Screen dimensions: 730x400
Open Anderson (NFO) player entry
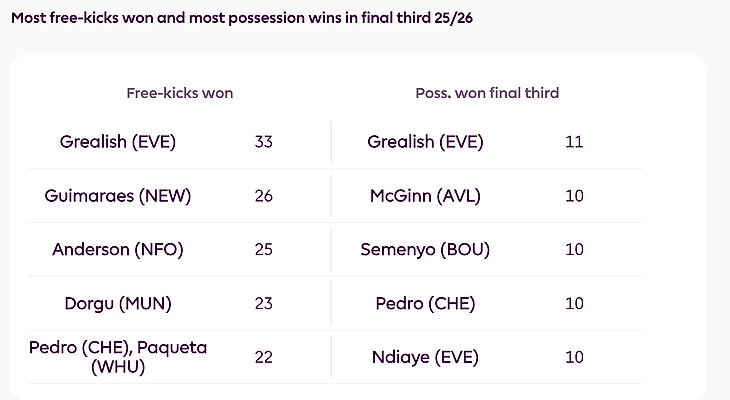coord(118,249)
